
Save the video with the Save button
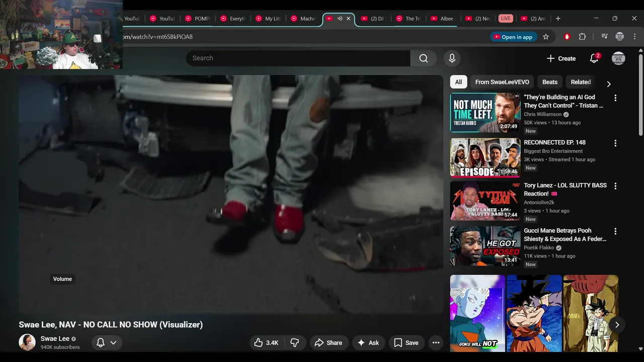coord(407,343)
